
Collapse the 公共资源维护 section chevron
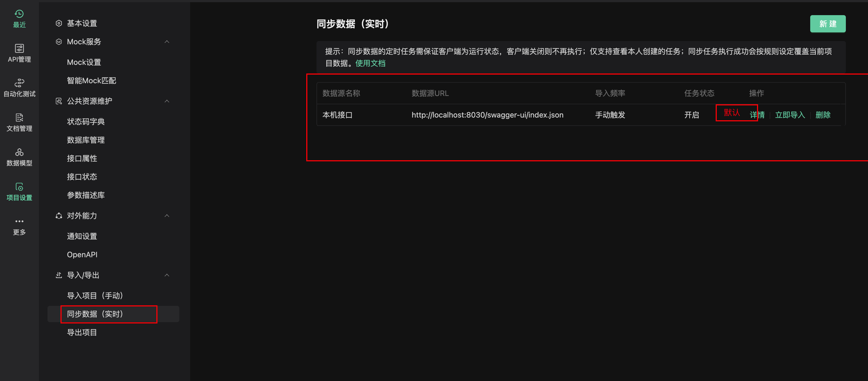pos(167,101)
